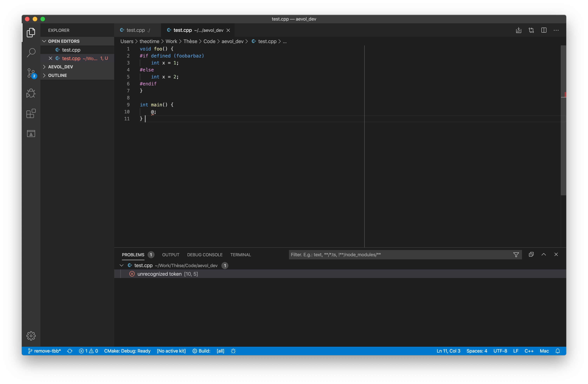Click [No active kit] to select a kit
Screen dimensions: 588x384
point(171,351)
